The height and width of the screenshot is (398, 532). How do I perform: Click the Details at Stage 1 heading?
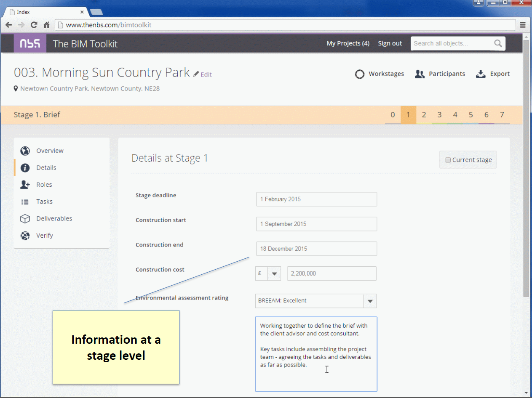[170, 158]
